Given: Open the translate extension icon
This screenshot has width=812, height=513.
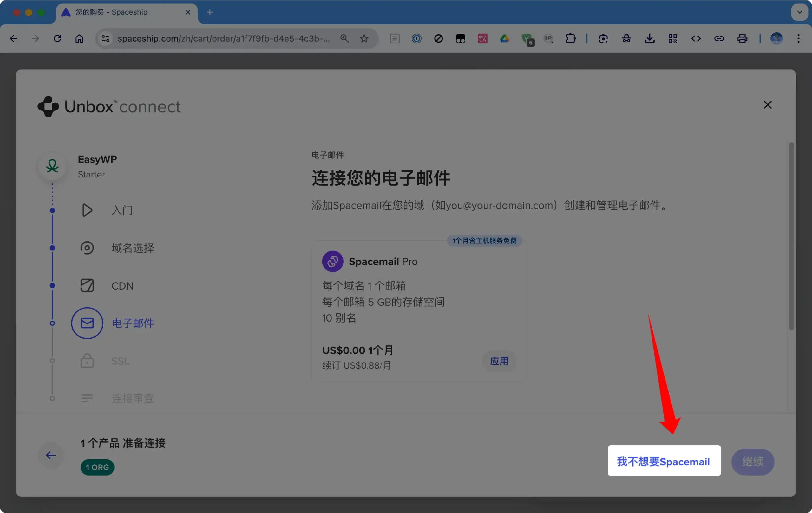Looking at the screenshot, I should (482, 38).
